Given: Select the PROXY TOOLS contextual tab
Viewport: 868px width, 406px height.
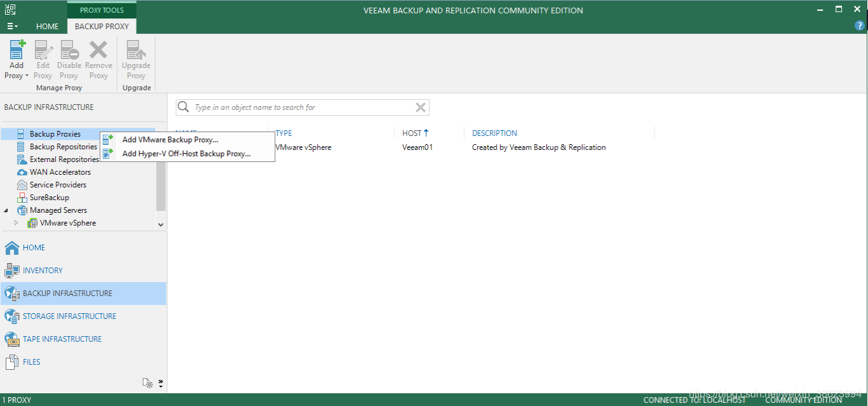Looking at the screenshot, I should [102, 10].
